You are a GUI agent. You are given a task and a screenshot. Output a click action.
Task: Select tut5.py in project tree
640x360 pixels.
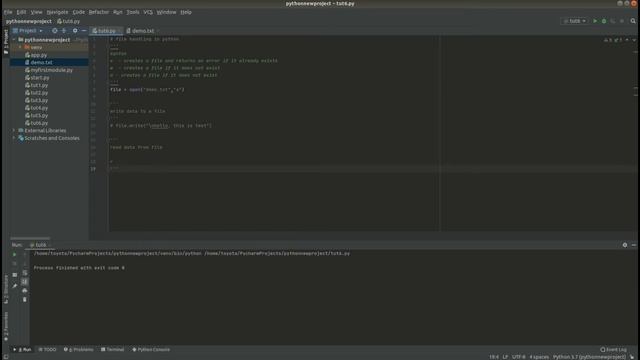pos(36,116)
